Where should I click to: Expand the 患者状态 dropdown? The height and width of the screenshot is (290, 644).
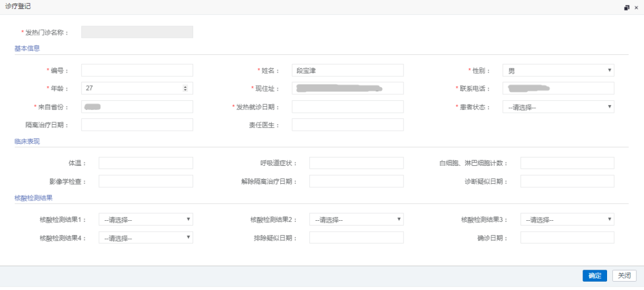pos(558,107)
